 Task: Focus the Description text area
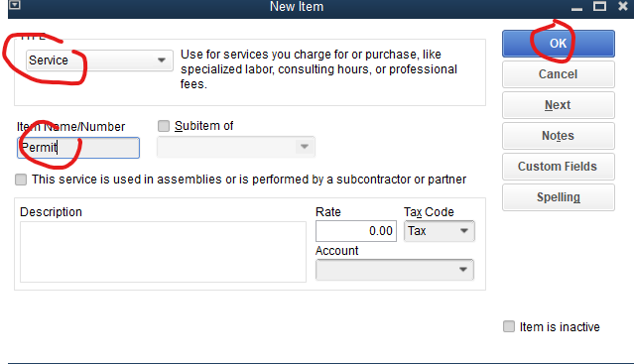[x=163, y=252]
